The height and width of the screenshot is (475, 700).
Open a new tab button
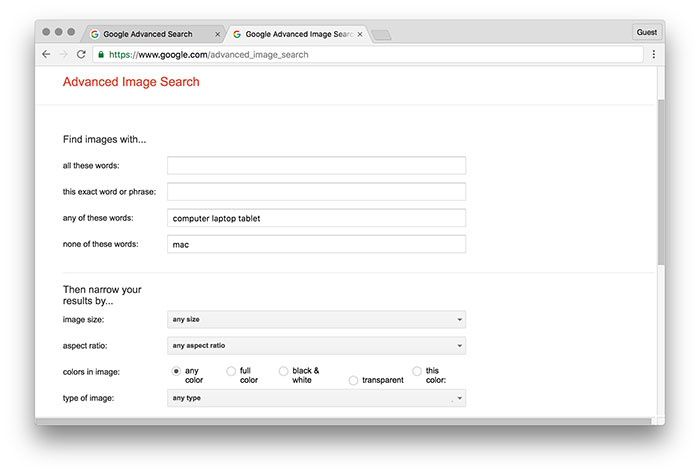[382, 35]
